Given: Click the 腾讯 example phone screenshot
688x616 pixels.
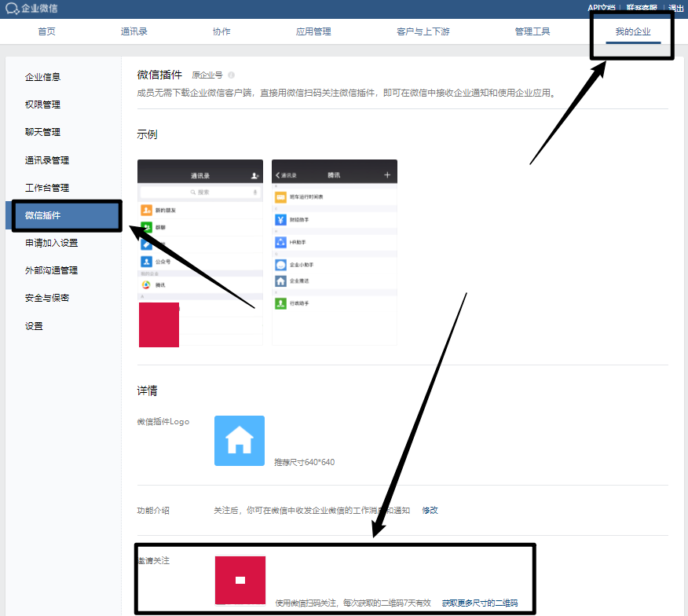Looking at the screenshot, I should pos(335,252).
